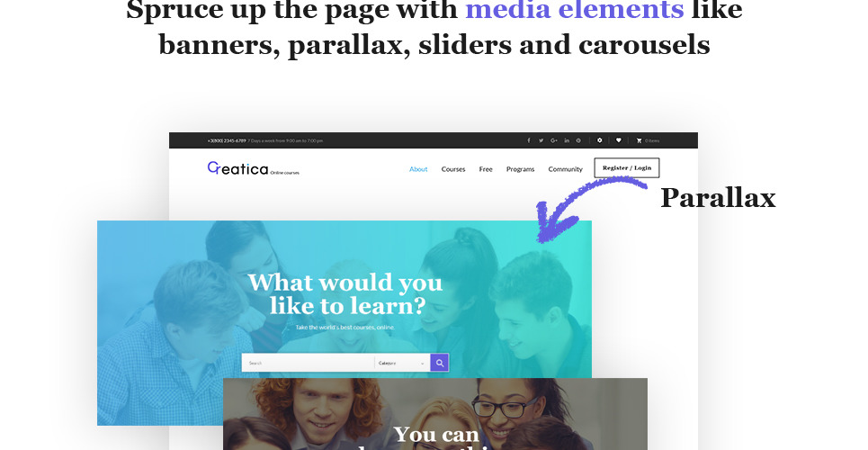Click the phone number in top bar
Viewport: 868px width, 450px height.
[227, 140]
